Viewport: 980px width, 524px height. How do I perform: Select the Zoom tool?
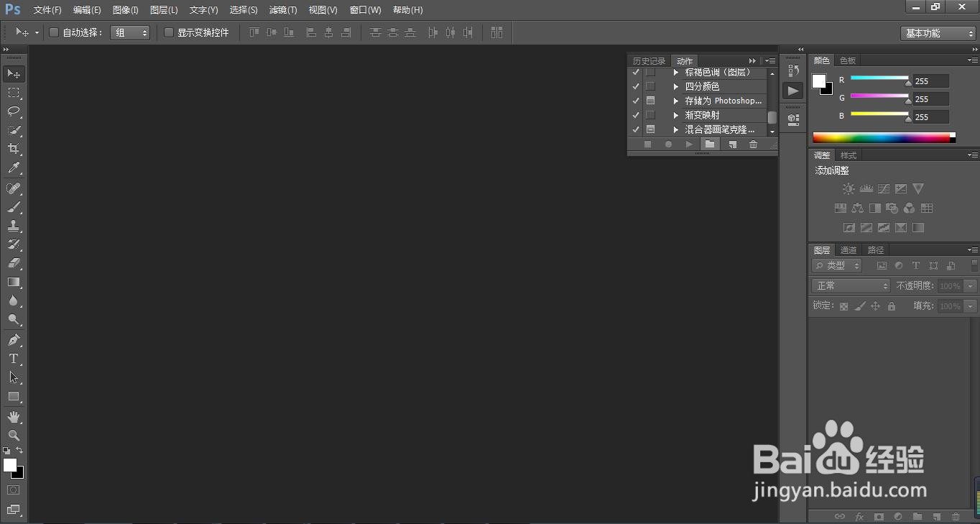tap(14, 436)
